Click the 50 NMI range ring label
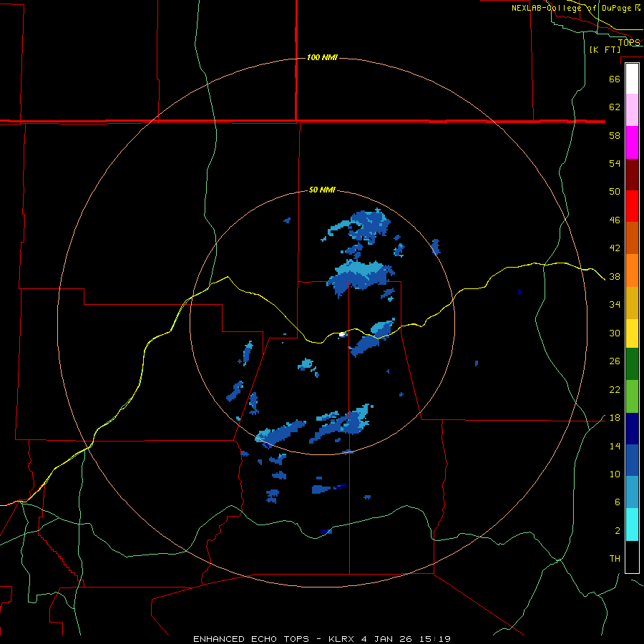The height and width of the screenshot is (644, 644). pyautogui.click(x=322, y=190)
